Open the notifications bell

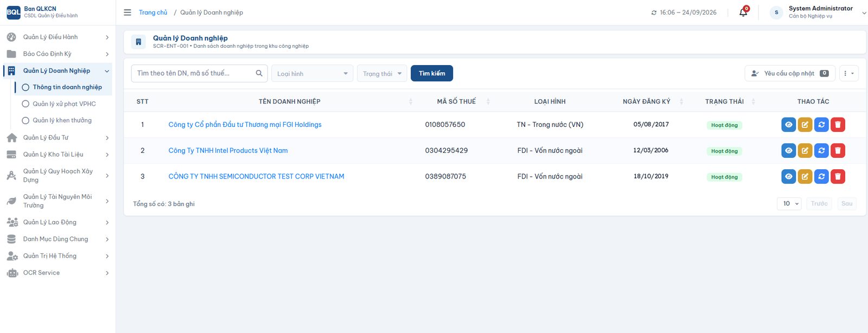pyautogui.click(x=743, y=12)
